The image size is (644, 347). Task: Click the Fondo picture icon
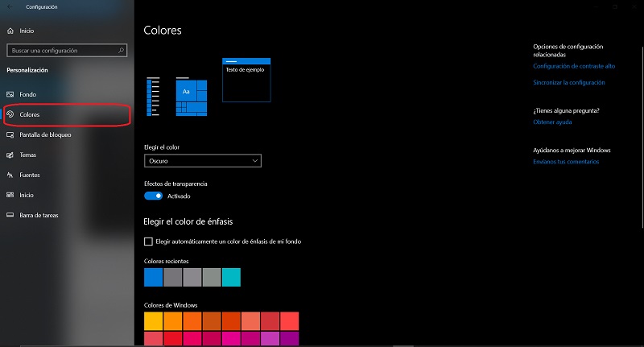click(10, 94)
